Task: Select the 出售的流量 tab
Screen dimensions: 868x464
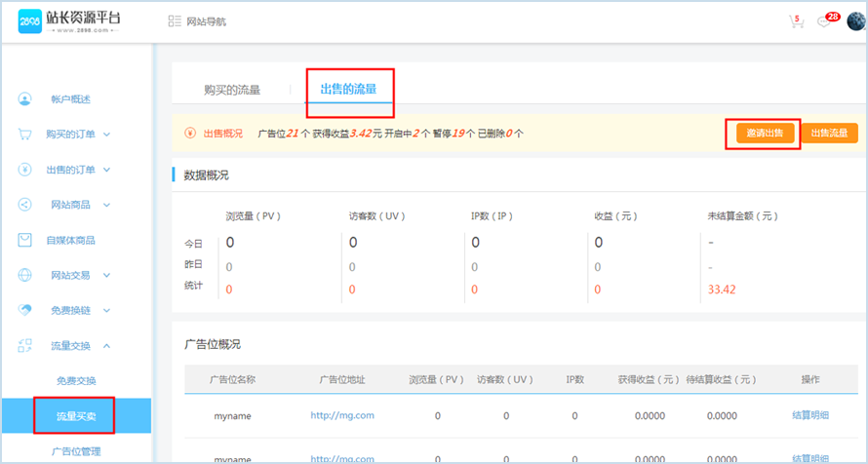Action: (349, 90)
